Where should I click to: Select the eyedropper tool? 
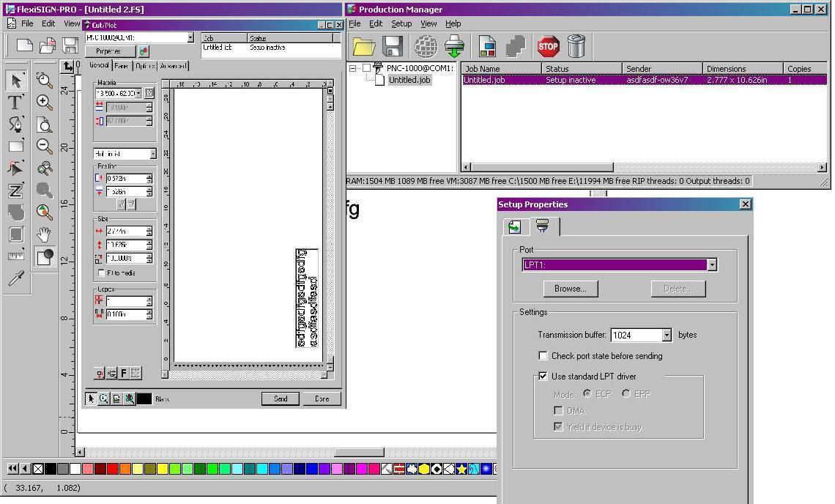click(15, 278)
